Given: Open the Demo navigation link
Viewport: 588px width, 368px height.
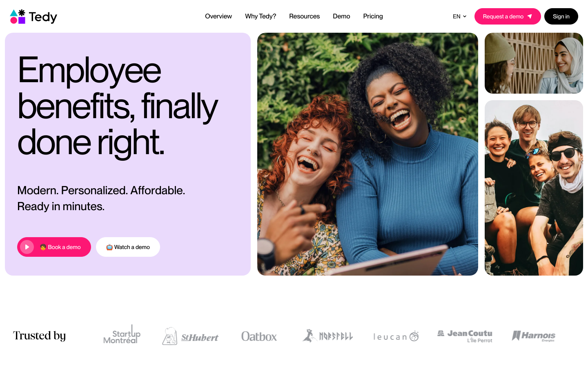Looking at the screenshot, I should tap(341, 16).
